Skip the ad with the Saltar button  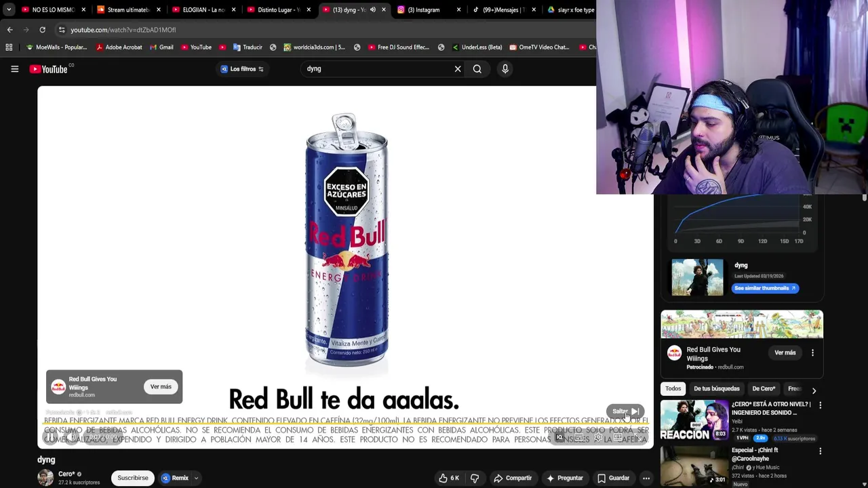[x=625, y=411]
